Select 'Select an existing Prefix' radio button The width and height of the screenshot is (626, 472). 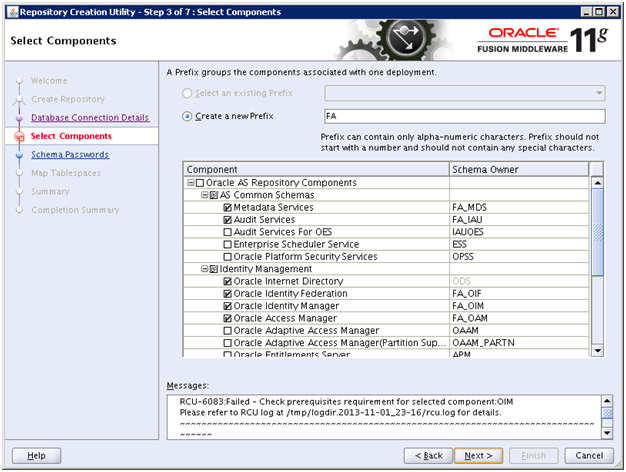187,93
